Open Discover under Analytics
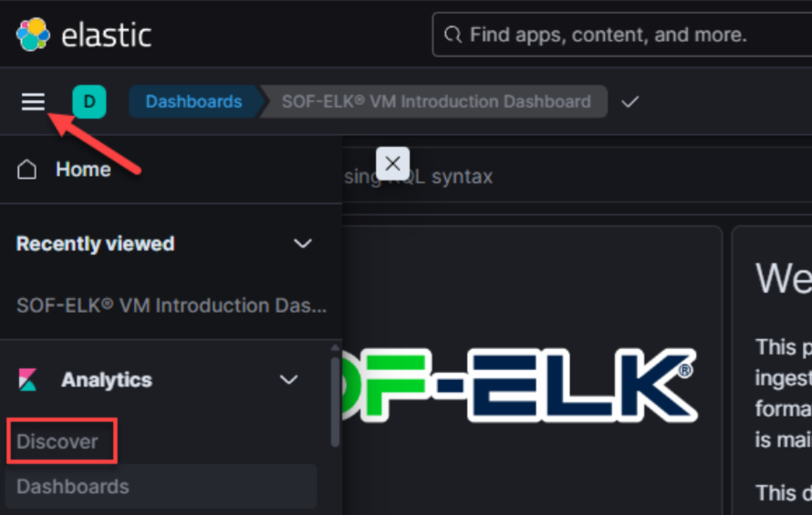This screenshot has height=515, width=812. pyautogui.click(x=57, y=441)
